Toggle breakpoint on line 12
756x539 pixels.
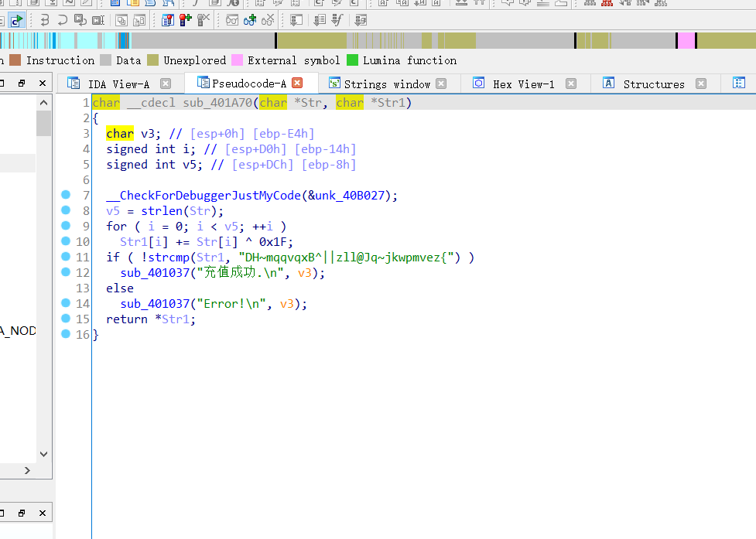[66, 272]
